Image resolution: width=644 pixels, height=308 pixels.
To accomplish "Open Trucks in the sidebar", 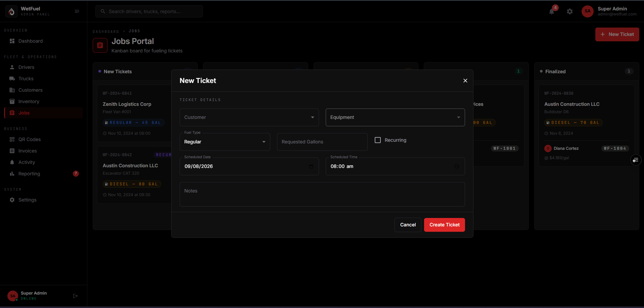I will (x=44, y=79).
